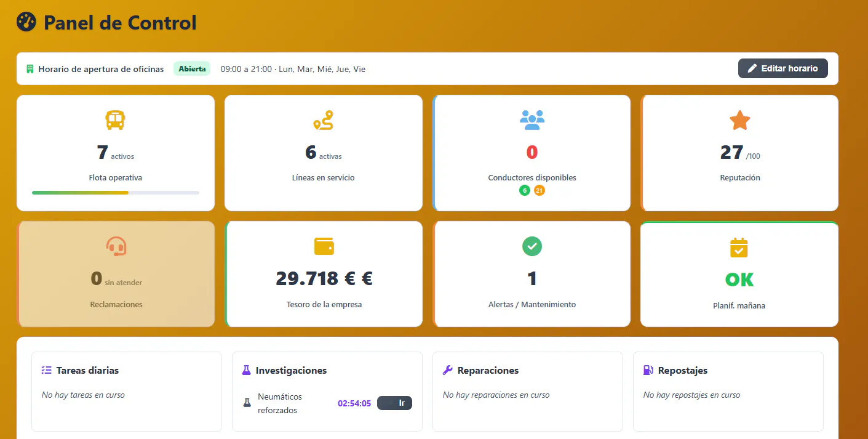Click the fuel pump icon next to Repostajes
The height and width of the screenshot is (439, 868).
(x=648, y=371)
